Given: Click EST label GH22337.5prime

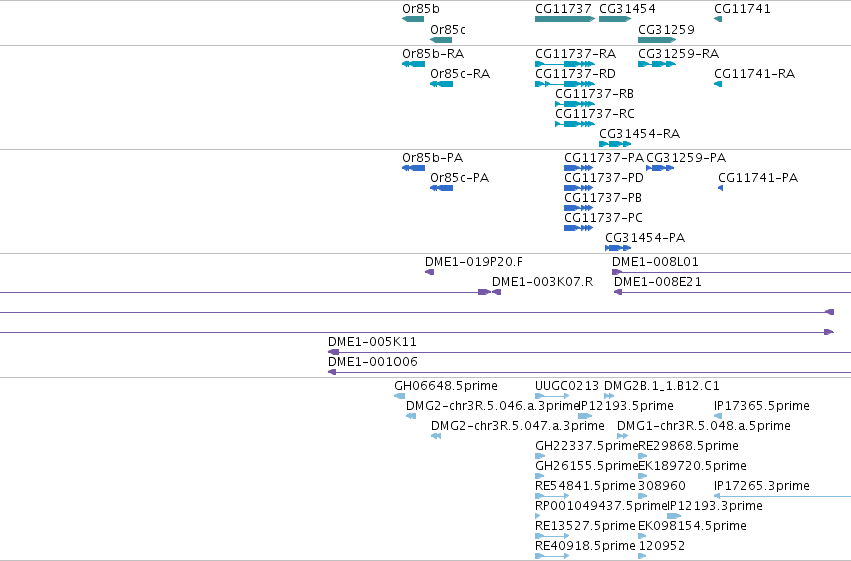Looking at the screenshot, I should [586, 447].
